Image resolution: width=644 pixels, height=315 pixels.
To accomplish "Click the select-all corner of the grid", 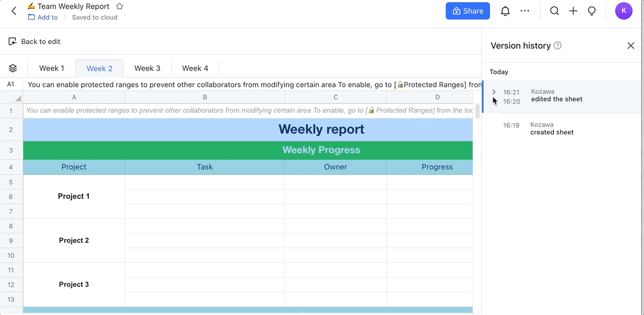I will pos(11,97).
